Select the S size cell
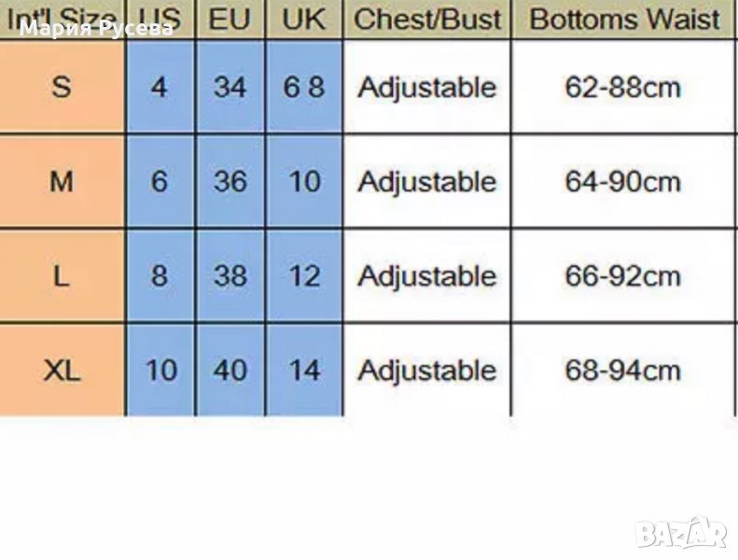Screen dimensions: 738x560 pyautogui.click(x=62, y=88)
